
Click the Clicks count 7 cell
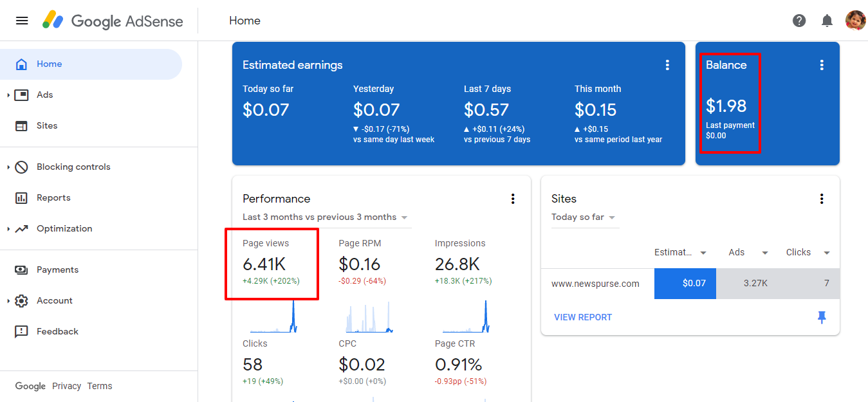click(x=809, y=284)
